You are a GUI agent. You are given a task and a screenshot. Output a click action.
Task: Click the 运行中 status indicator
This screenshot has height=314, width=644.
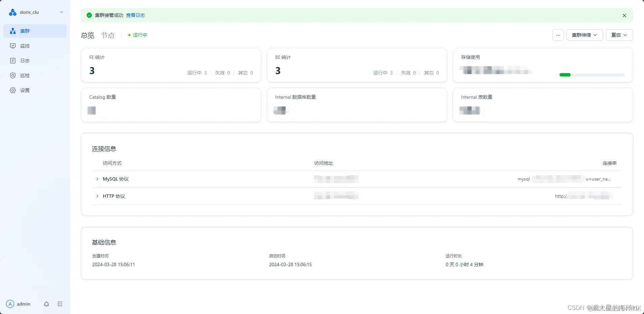[138, 35]
